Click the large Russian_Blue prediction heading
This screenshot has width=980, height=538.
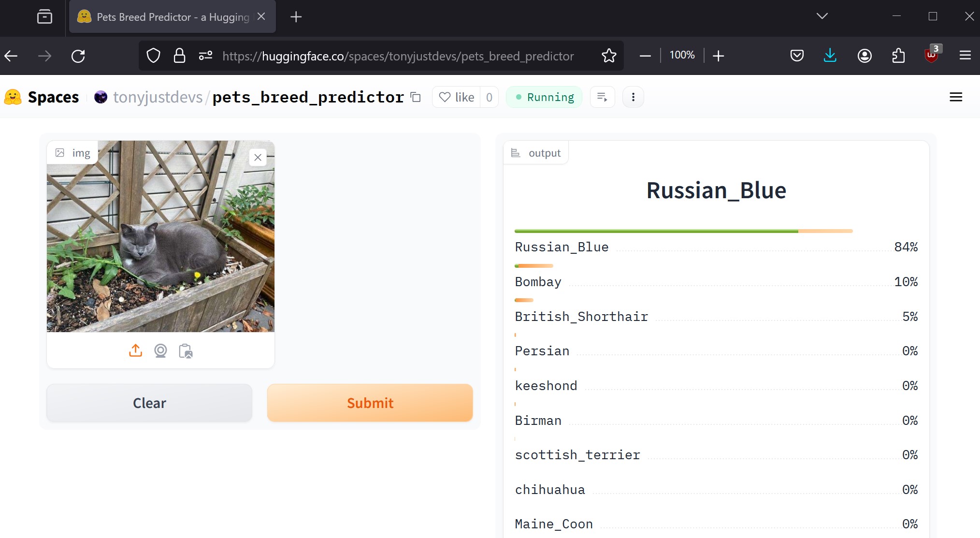point(716,190)
